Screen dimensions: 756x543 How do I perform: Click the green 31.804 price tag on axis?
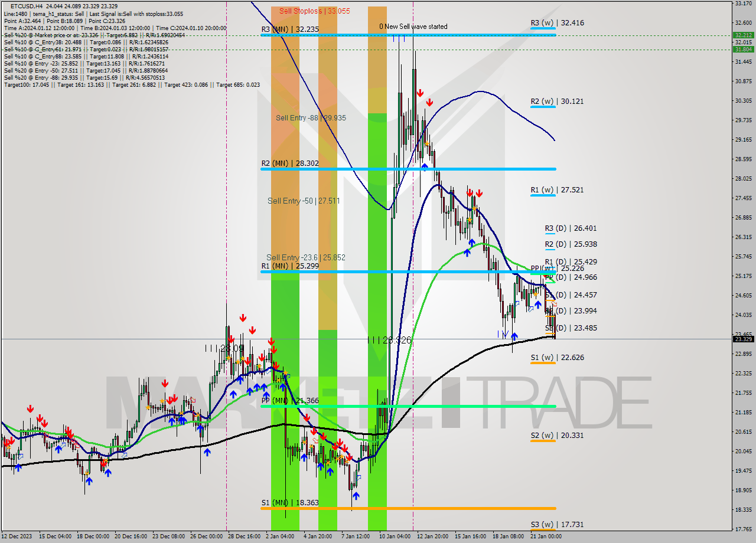743,50
